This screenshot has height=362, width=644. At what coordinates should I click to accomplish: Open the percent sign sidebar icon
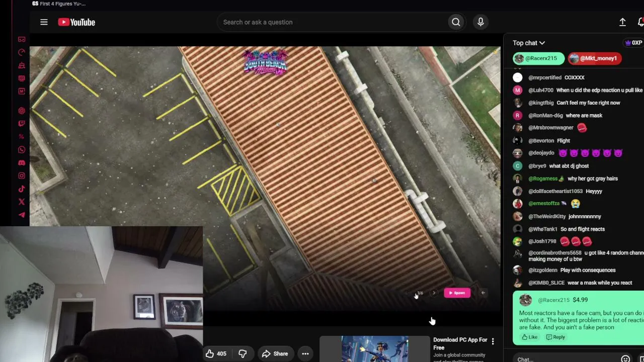click(22, 137)
